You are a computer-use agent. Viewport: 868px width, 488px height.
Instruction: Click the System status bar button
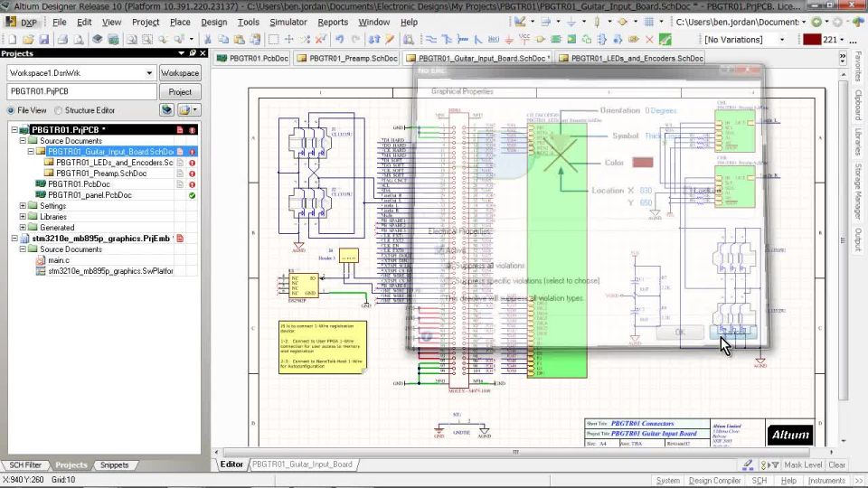(668, 480)
